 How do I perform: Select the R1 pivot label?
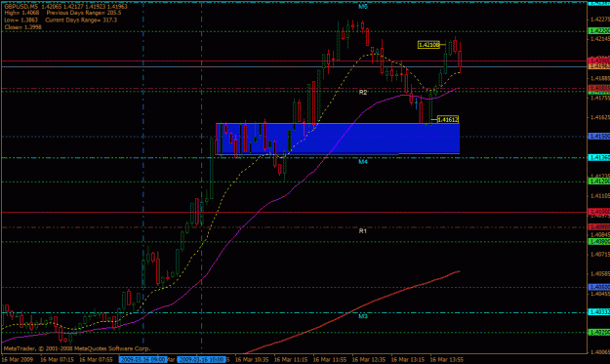[362, 231]
